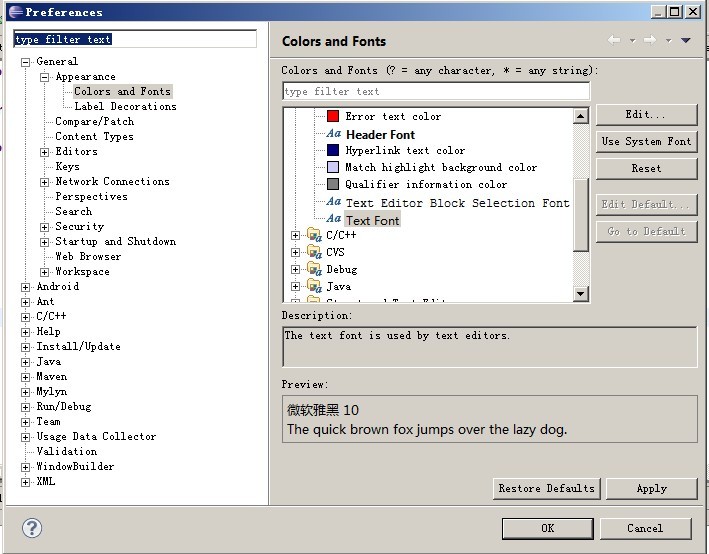Viewport: 709px width, 554px height.
Task: Expand the CVS category in fonts list
Action: coord(295,252)
